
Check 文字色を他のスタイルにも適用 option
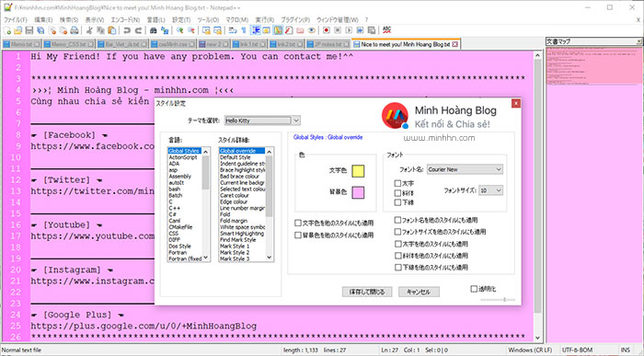pyautogui.click(x=298, y=223)
